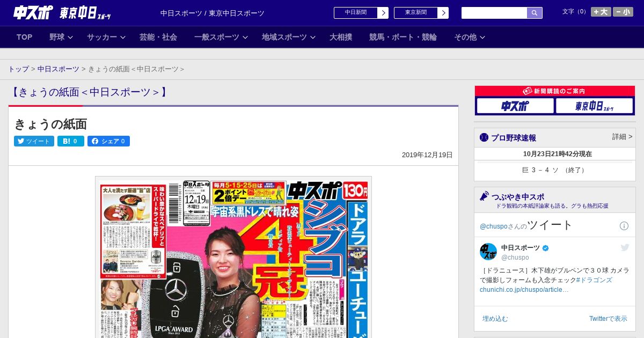Click Twitter bird icon in tweet

click(625, 247)
